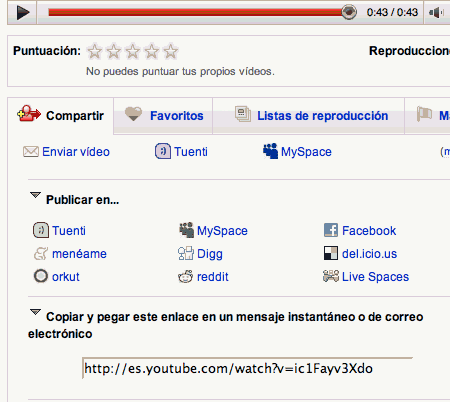Click the Digg icon

coord(186,253)
